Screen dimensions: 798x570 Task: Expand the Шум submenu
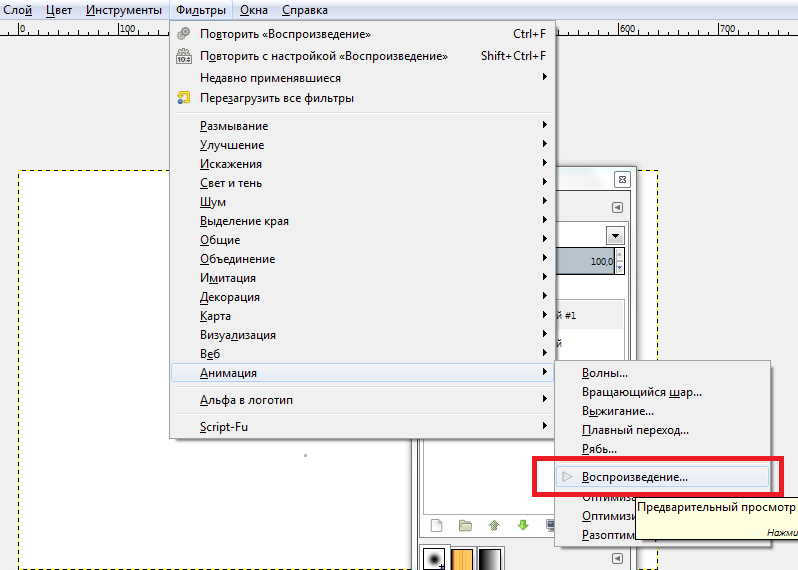point(362,202)
